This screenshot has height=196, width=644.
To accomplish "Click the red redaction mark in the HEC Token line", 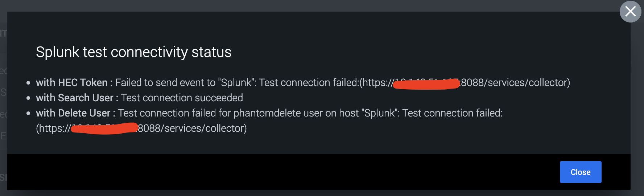I will [x=426, y=85].
